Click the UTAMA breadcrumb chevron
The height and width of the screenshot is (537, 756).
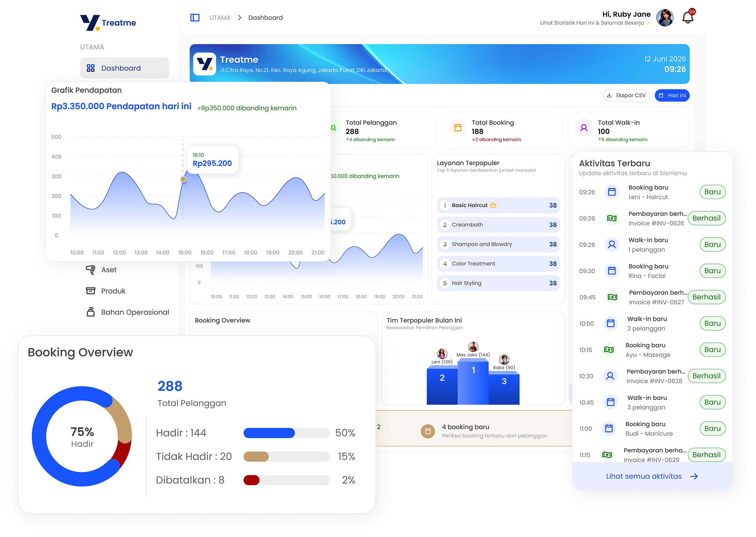[x=240, y=17]
